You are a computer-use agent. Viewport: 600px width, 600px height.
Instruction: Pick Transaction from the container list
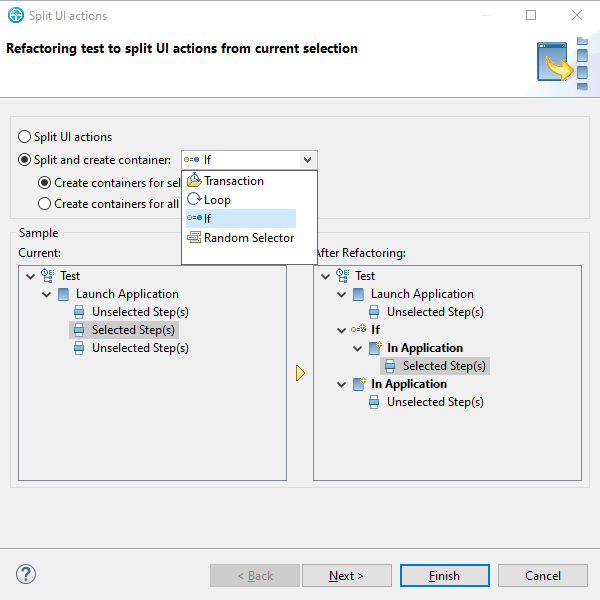(x=240, y=181)
